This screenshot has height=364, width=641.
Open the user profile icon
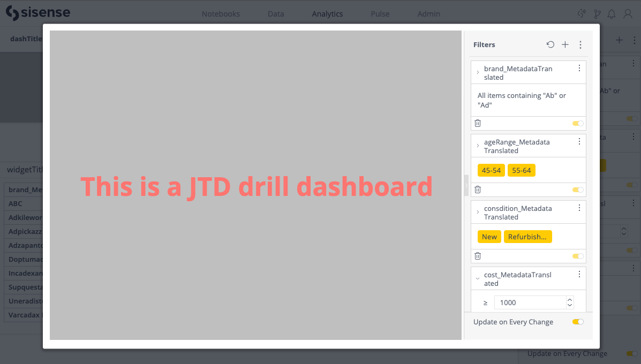pyautogui.click(x=628, y=14)
